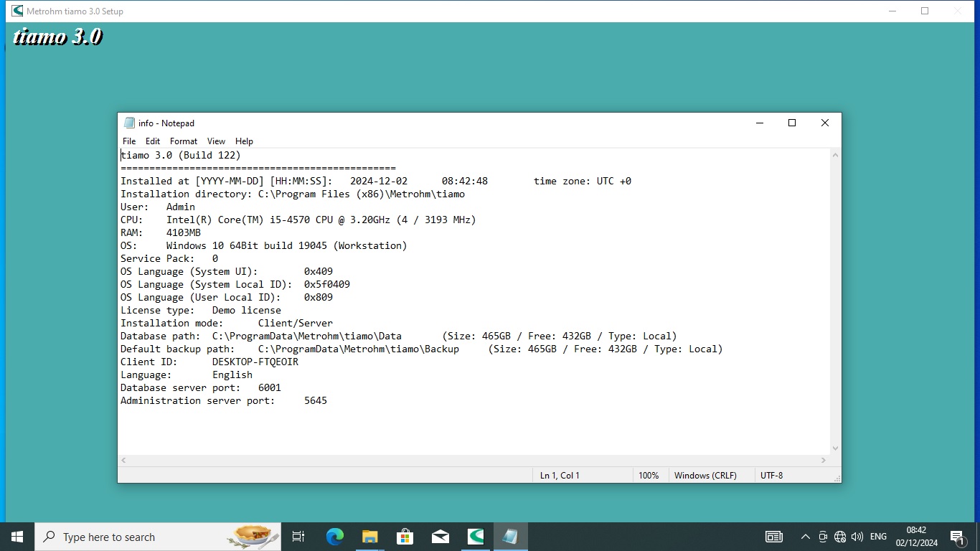Click the 'OS Language (User Local ID)' line
Viewport: 980px width, 551px height.
pyautogui.click(x=227, y=297)
